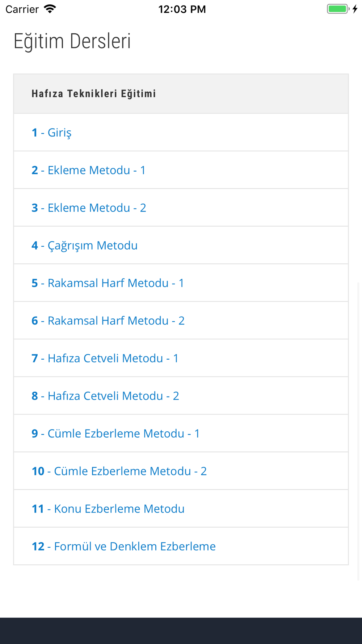The height and width of the screenshot is (644, 362).
Task: Tap the battery indicator icon
Action: (x=338, y=9)
